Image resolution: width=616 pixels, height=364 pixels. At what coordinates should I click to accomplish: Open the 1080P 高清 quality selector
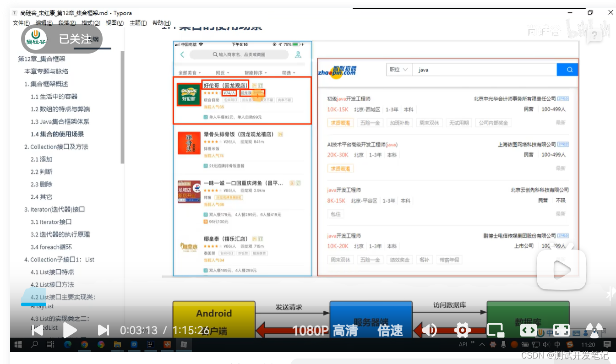coord(325,331)
